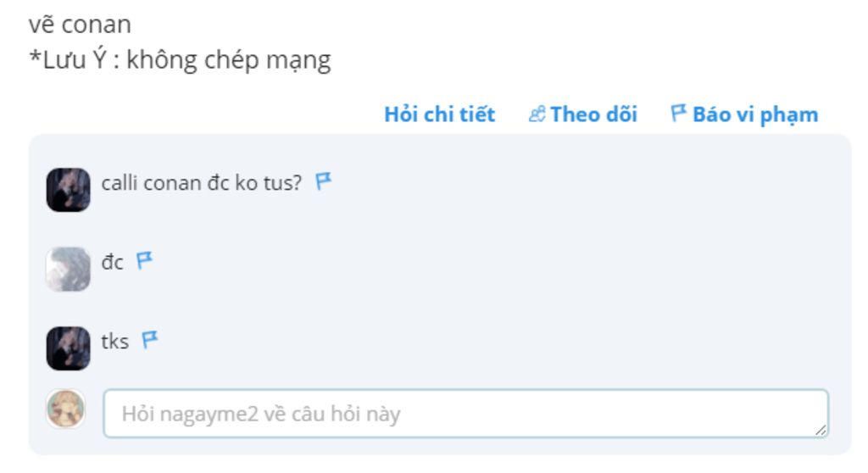
Task: Click the comment text "calli conan đc ko tus?"
Action: [201, 182]
